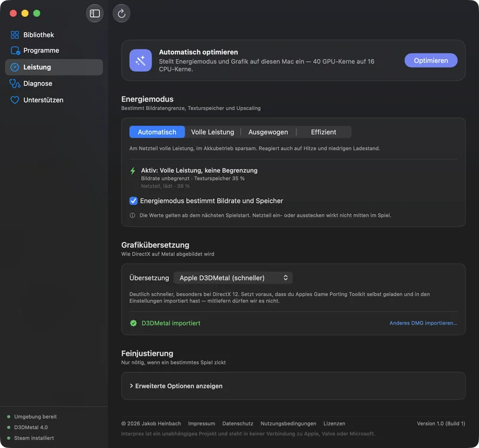479x448 pixels.
Task: Click the Unterstützen heart icon
Action: click(14, 100)
